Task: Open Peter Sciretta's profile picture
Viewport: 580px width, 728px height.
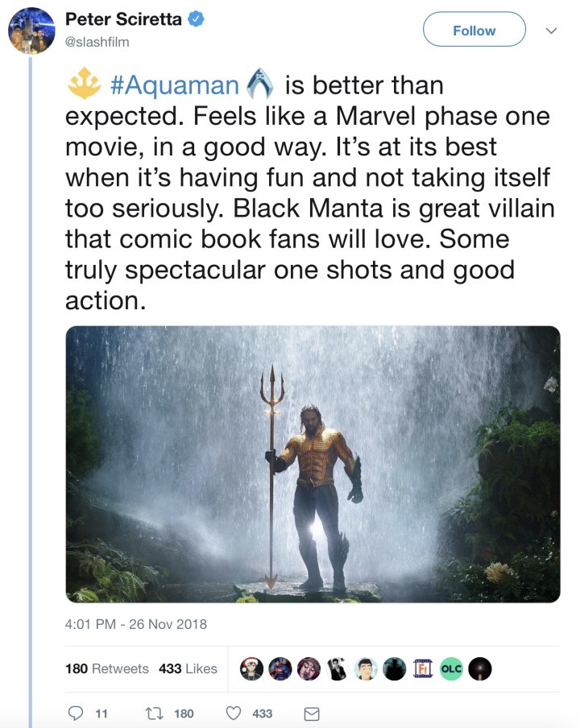Action: tap(29, 31)
